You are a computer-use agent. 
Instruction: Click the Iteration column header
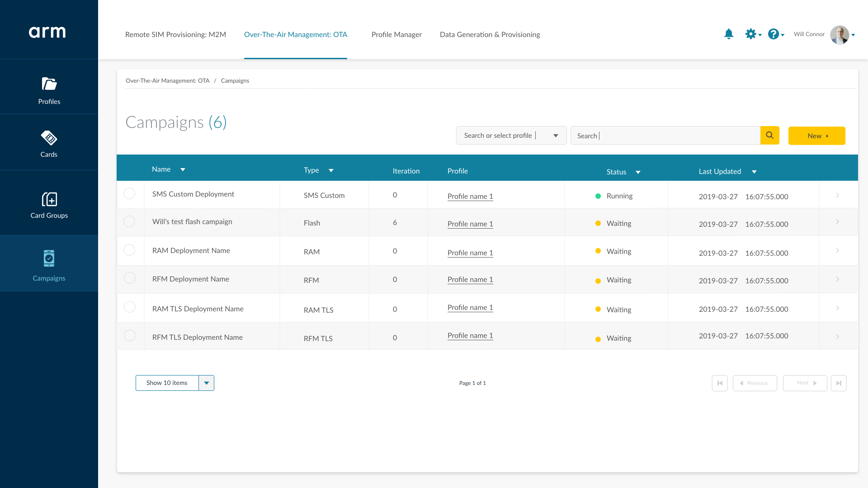(x=406, y=171)
